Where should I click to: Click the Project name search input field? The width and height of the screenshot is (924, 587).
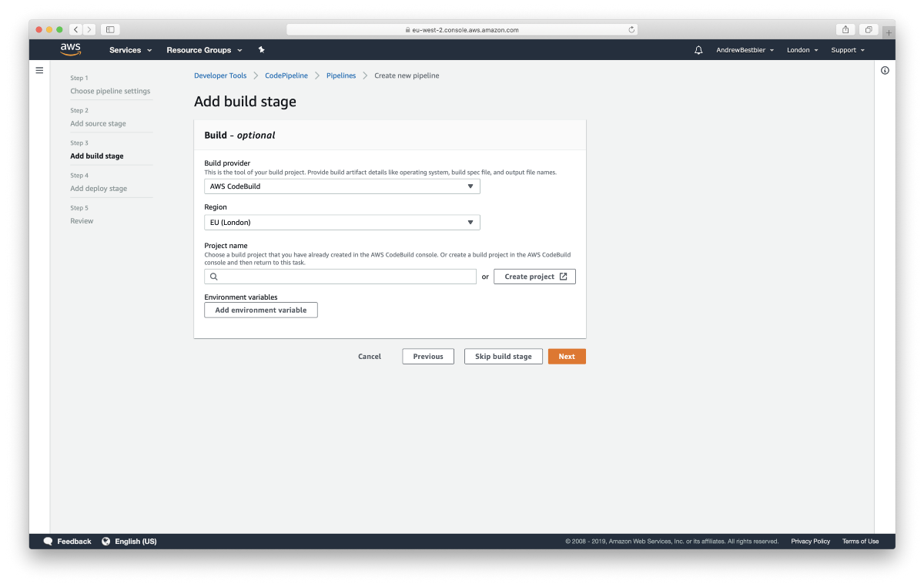(340, 277)
